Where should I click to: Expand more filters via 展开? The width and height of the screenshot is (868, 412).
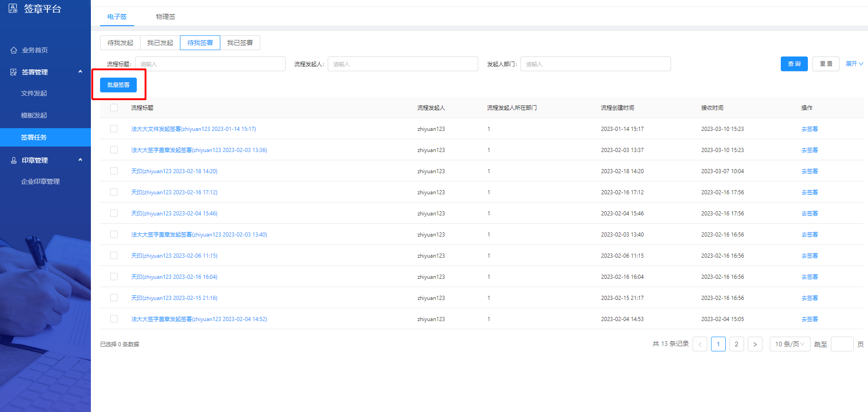pyautogui.click(x=854, y=64)
